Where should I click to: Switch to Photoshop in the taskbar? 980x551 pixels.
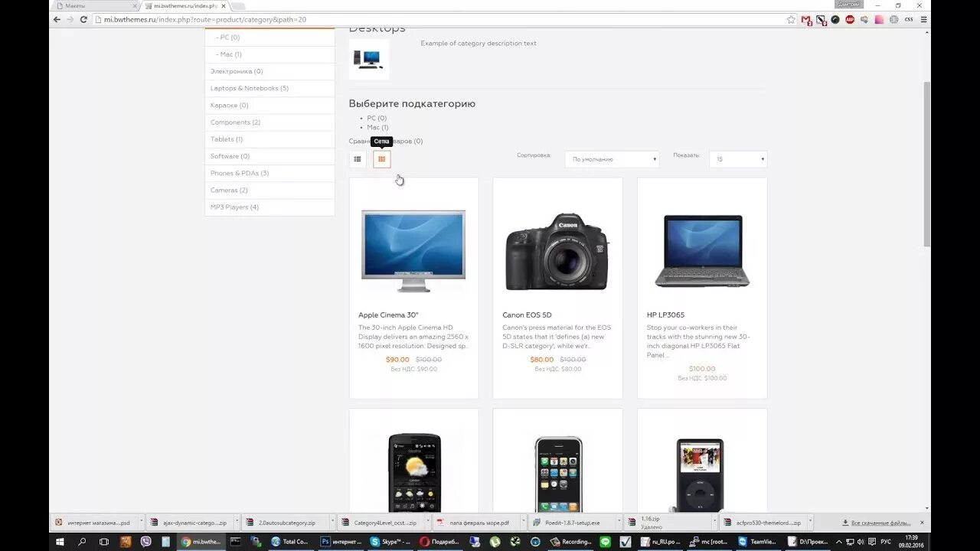tap(341, 542)
